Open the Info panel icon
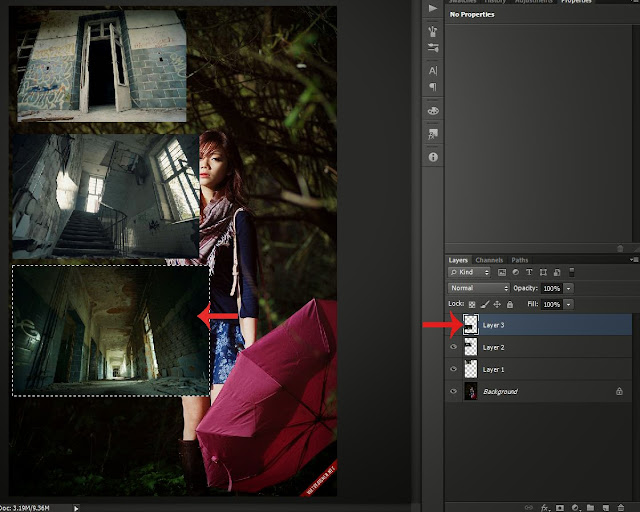 point(433,157)
